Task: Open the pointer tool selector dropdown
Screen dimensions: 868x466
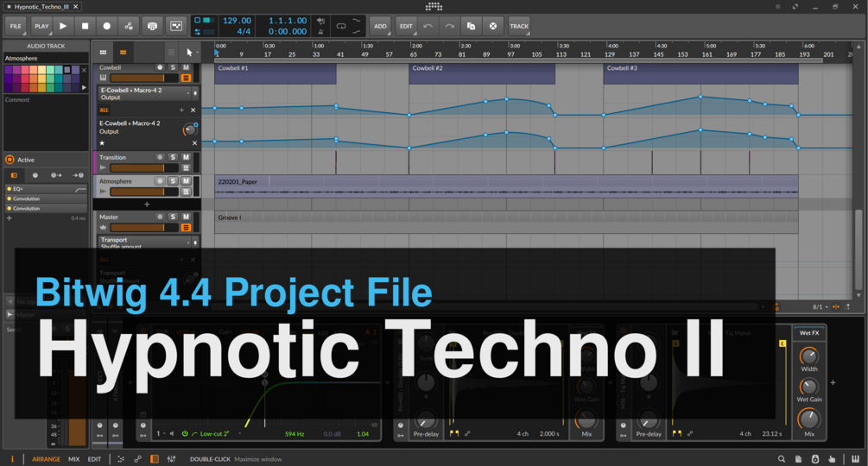Action: point(191,53)
